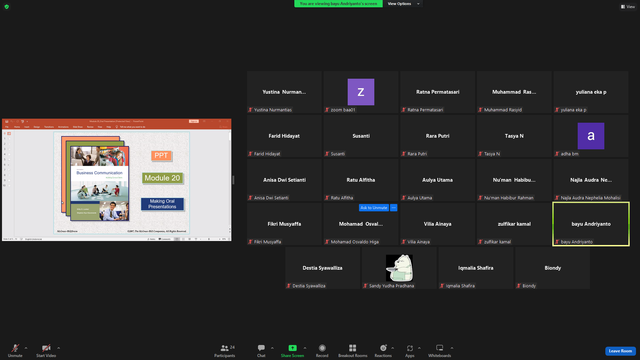Click the shared screen and gallery divider handle
This screenshot has width=640, height=360.
click(x=233, y=180)
